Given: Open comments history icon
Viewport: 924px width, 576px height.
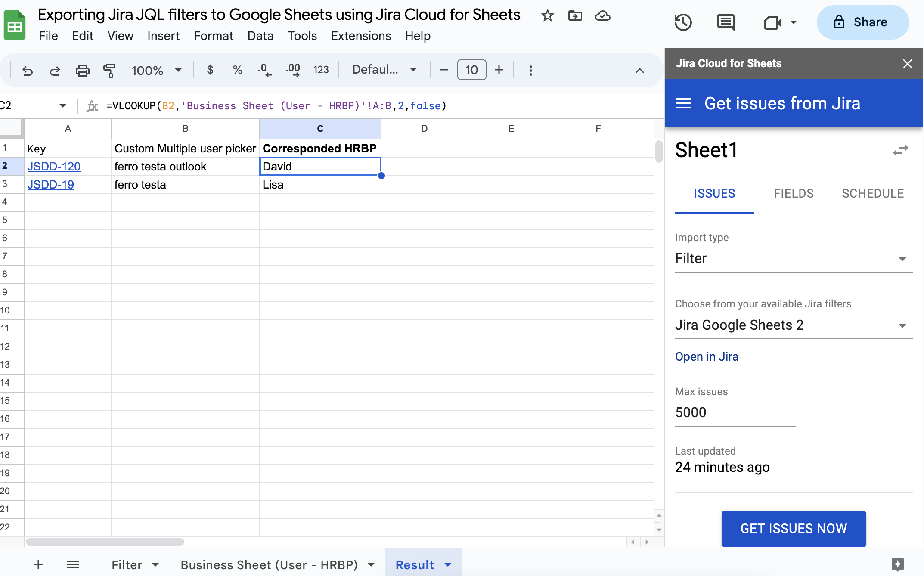Looking at the screenshot, I should [x=726, y=22].
